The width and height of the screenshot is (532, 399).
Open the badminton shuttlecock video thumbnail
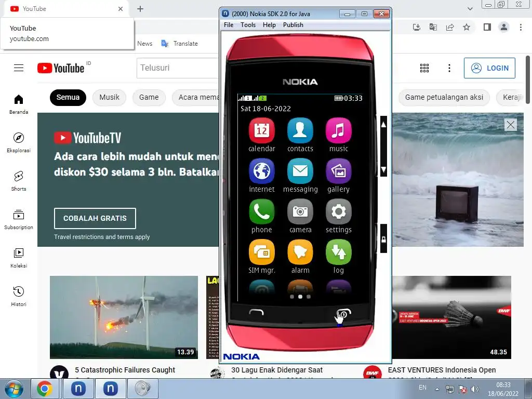(x=451, y=317)
